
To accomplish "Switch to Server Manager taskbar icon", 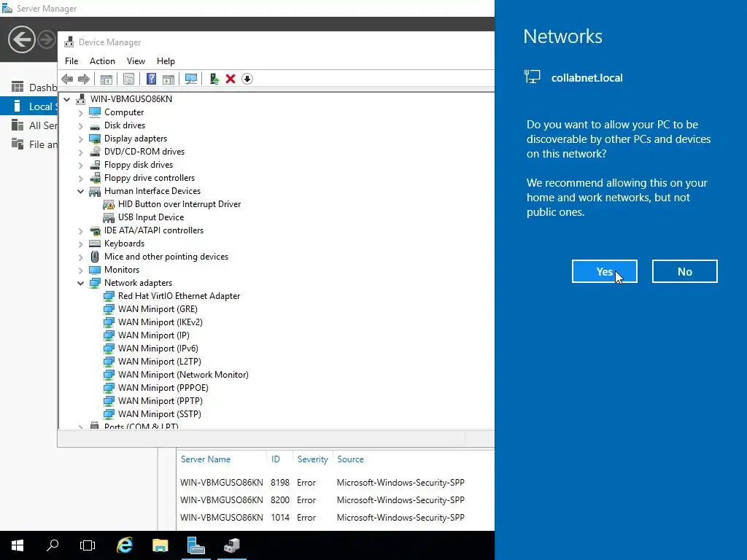I will pos(196,545).
